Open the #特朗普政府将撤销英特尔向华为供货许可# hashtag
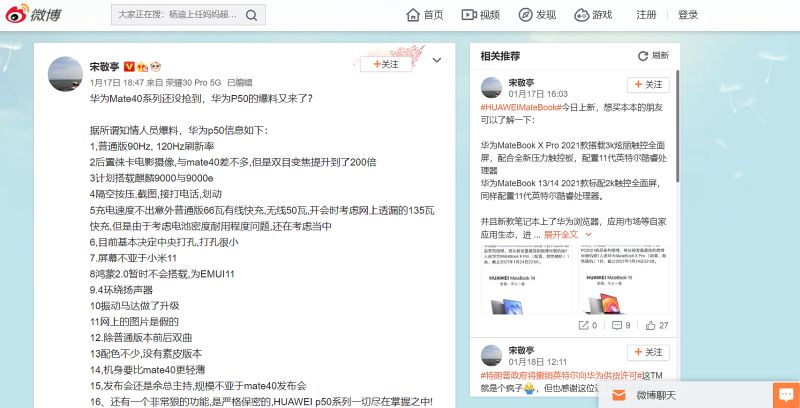 pos(561,375)
